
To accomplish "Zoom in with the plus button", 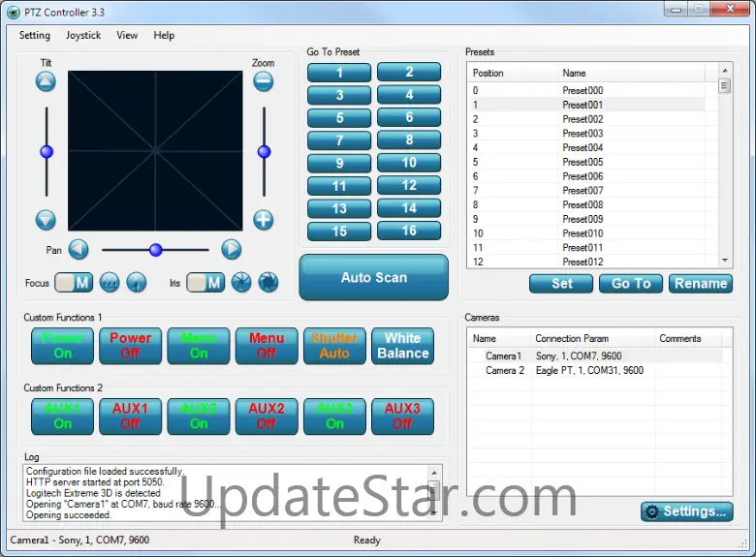I will pyautogui.click(x=264, y=220).
